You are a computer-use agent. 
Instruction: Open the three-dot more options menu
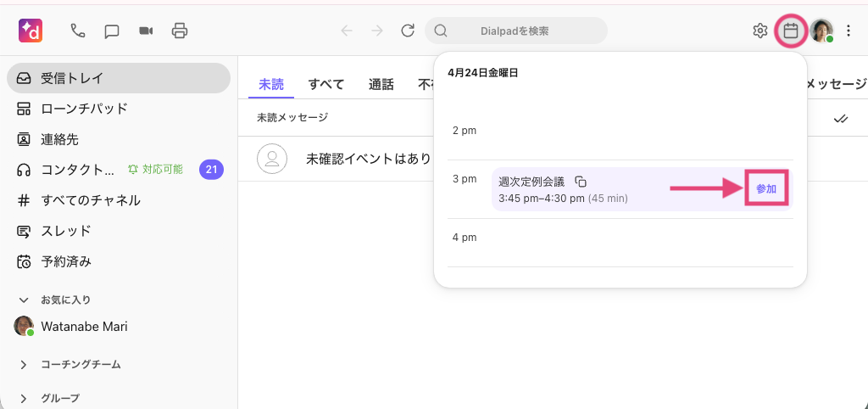tap(848, 31)
